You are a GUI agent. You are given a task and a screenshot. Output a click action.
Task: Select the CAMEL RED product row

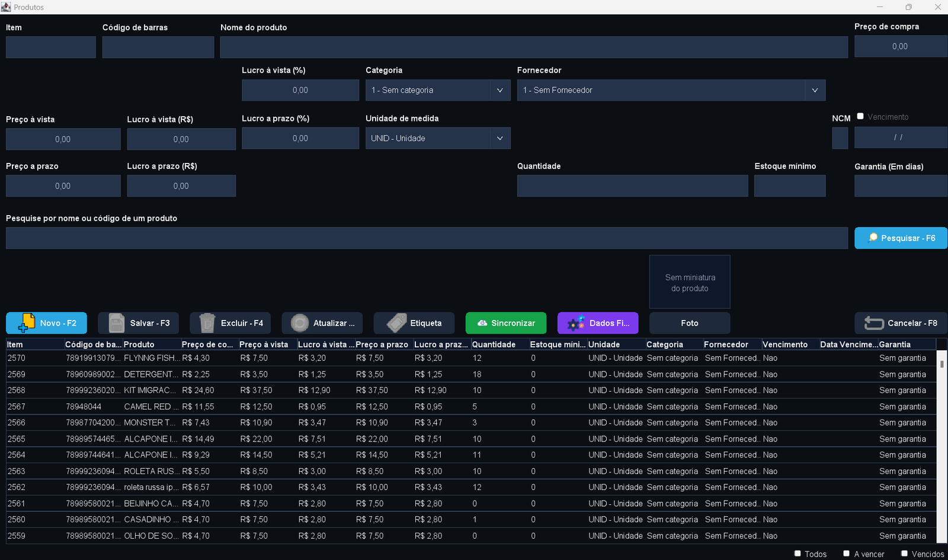(471, 407)
